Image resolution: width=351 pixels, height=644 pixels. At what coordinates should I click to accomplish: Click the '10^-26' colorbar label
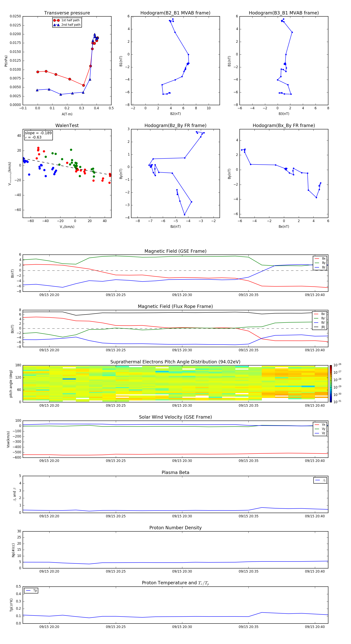click(337, 365)
